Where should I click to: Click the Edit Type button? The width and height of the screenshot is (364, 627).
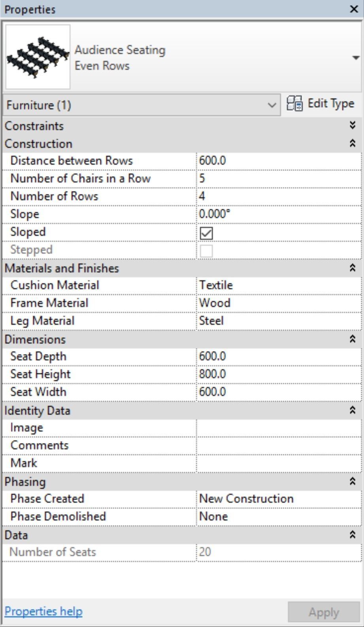pos(321,104)
